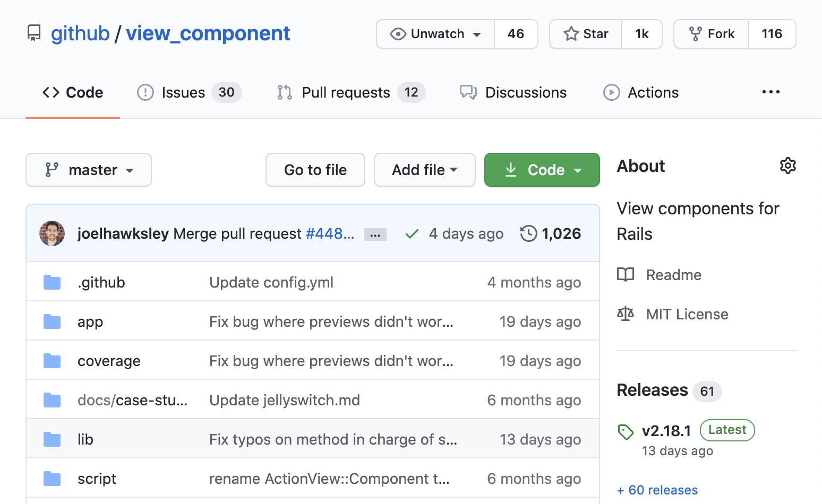
Task: Click the branch icon beside master
Action: (x=53, y=170)
